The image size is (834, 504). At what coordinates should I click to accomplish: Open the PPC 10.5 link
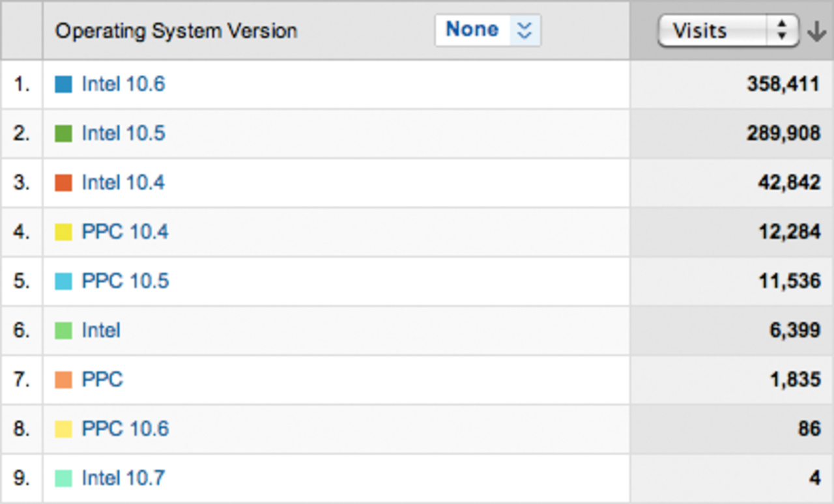click(125, 281)
